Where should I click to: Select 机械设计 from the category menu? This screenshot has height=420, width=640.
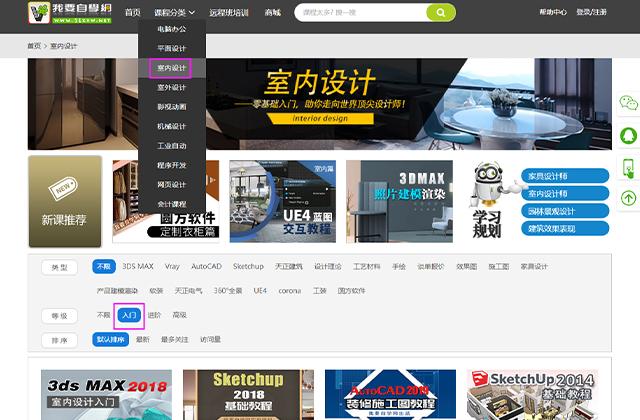point(172,126)
